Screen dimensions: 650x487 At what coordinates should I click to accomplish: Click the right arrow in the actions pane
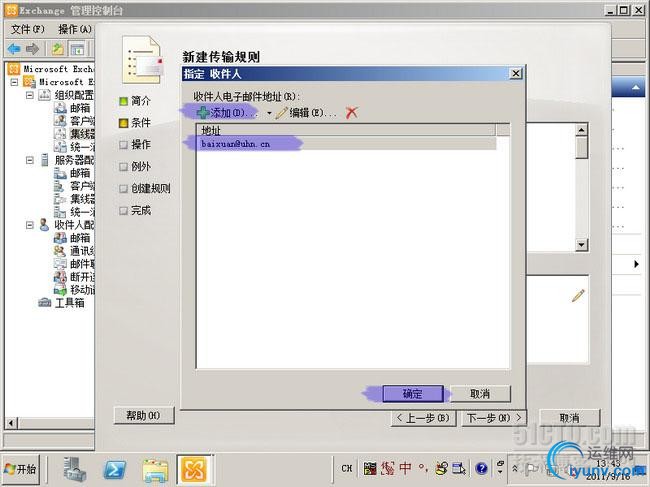click(x=636, y=264)
